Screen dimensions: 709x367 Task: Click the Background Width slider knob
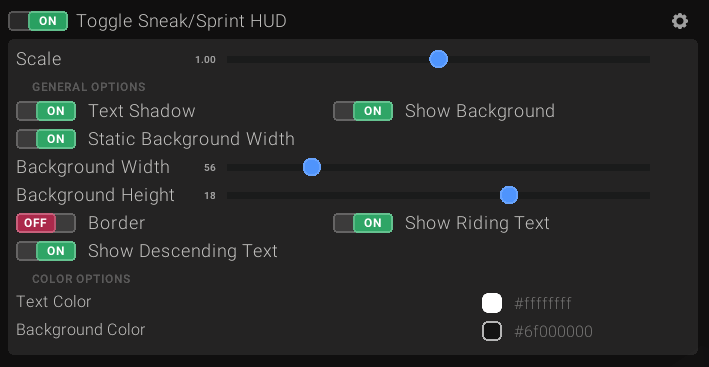[312, 167]
